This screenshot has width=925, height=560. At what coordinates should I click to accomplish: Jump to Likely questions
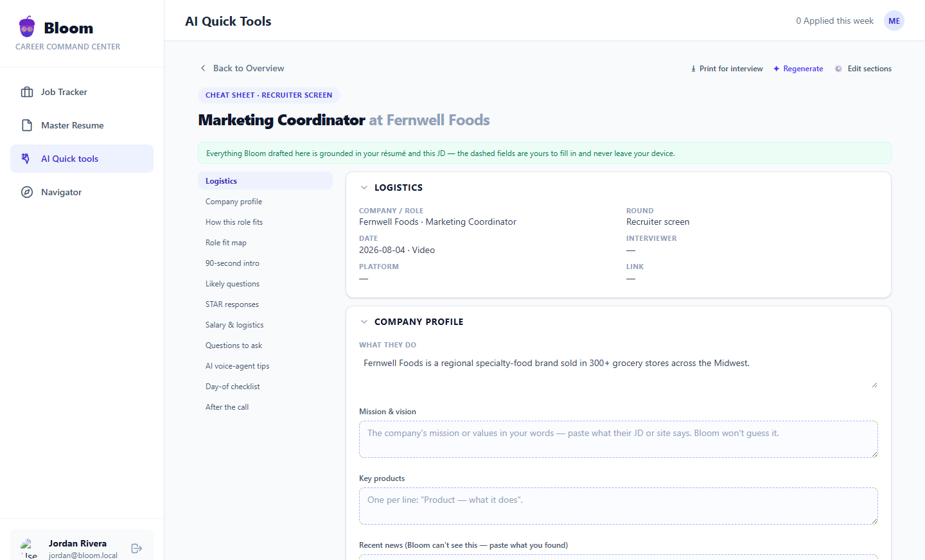click(x=265, y=283)
